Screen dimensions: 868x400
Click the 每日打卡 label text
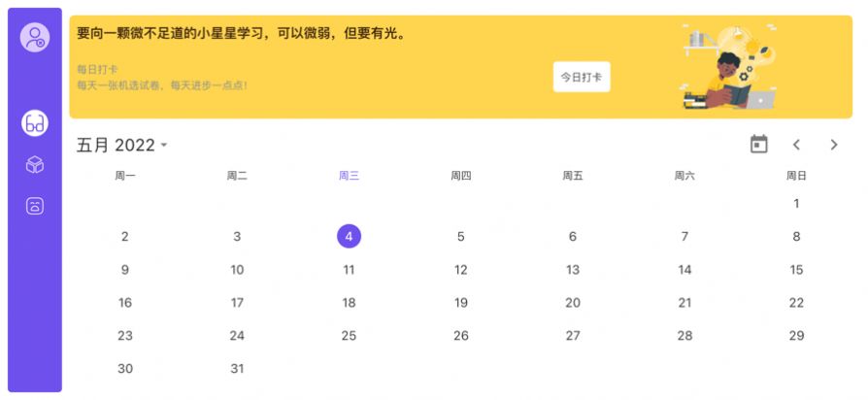[x=97, y=70]
